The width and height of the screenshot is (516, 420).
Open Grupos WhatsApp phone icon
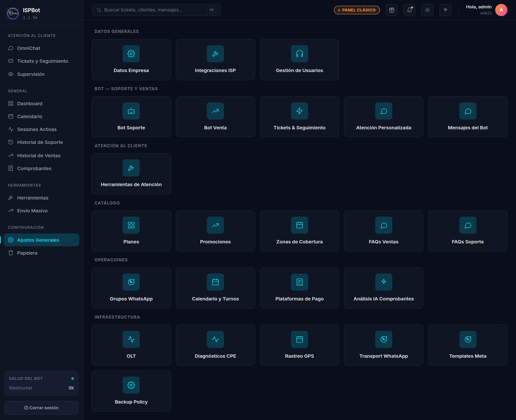click(131, 282)
